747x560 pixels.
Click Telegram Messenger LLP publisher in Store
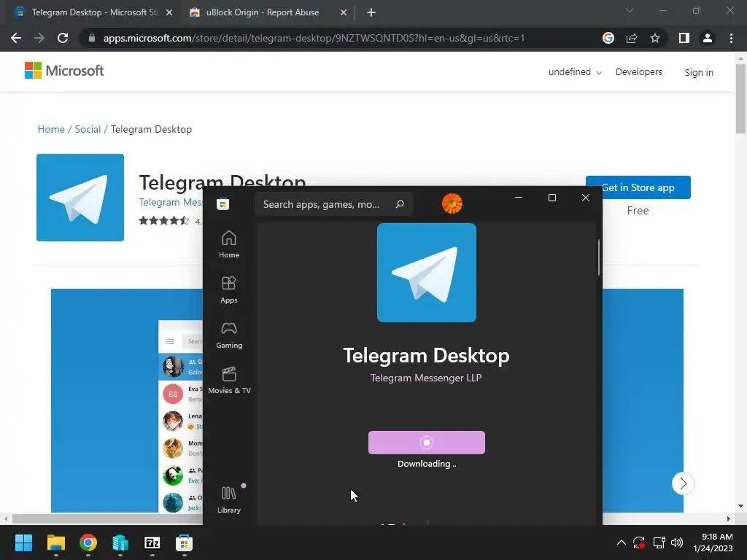point(426,378)
